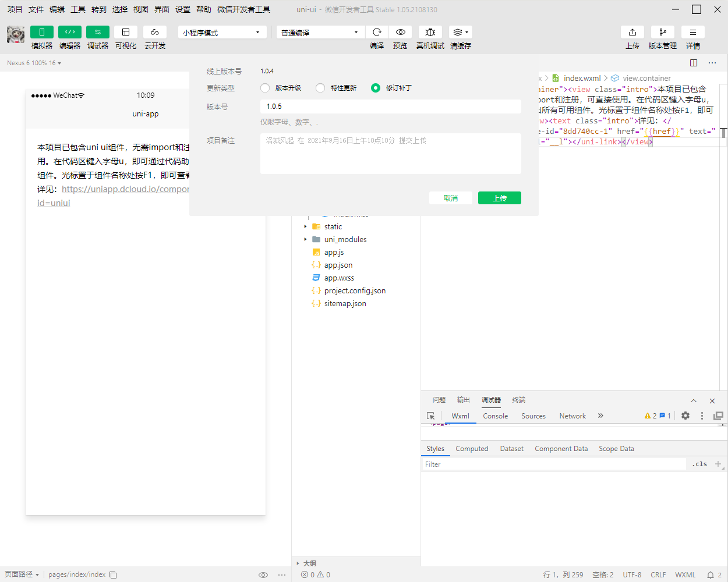Screen dimensions: 728x582
Task: Open the cloud development (云开发) icon
Action: pos(155,32)
